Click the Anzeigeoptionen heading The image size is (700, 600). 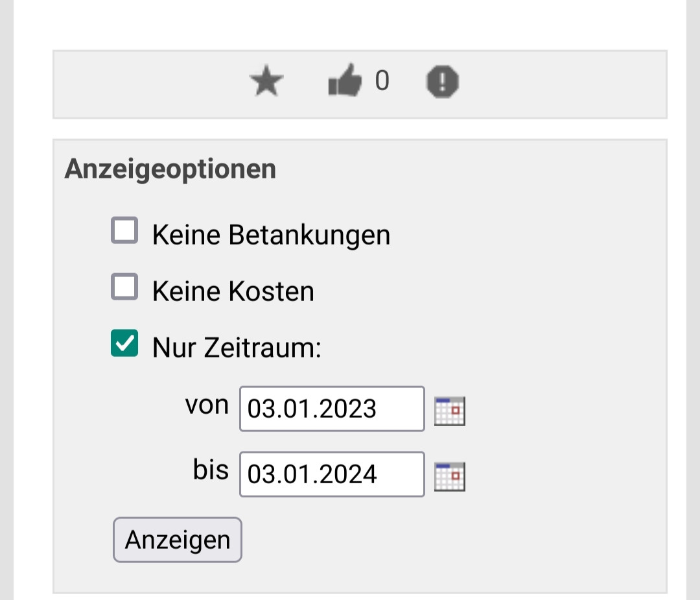pyautogui.click(x=170, y=168)
